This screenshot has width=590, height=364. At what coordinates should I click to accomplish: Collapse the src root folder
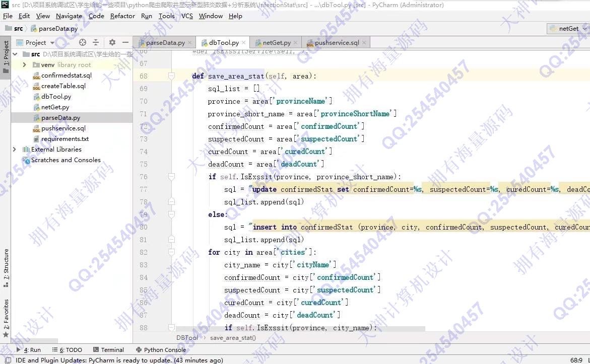point(15,54)
